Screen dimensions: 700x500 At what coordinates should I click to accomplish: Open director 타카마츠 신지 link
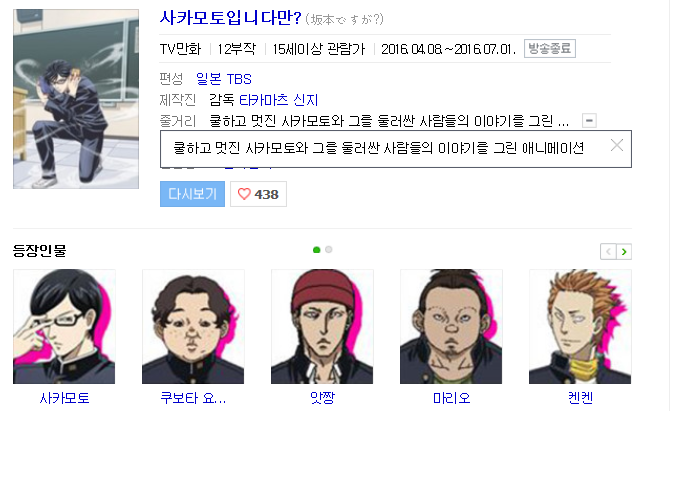coord(279,100)
